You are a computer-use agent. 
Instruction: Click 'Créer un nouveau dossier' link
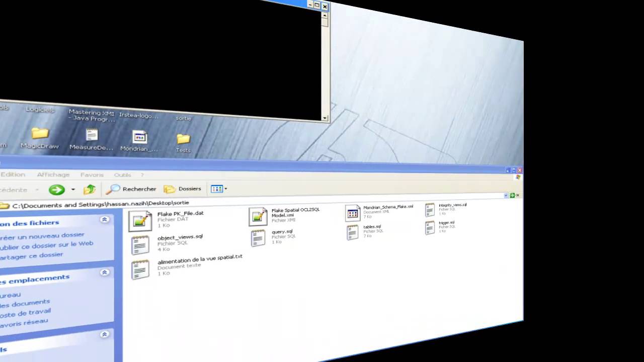point(42,236)
